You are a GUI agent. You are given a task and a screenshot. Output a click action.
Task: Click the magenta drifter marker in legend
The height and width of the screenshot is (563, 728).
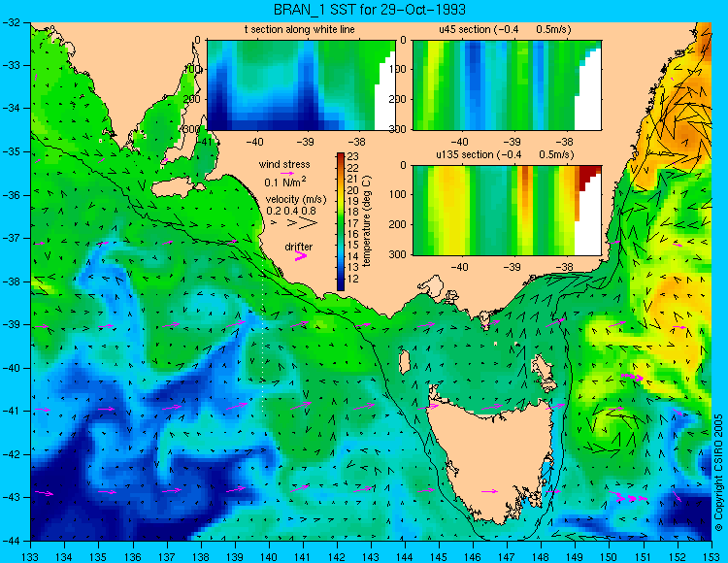tap(301, 255)
